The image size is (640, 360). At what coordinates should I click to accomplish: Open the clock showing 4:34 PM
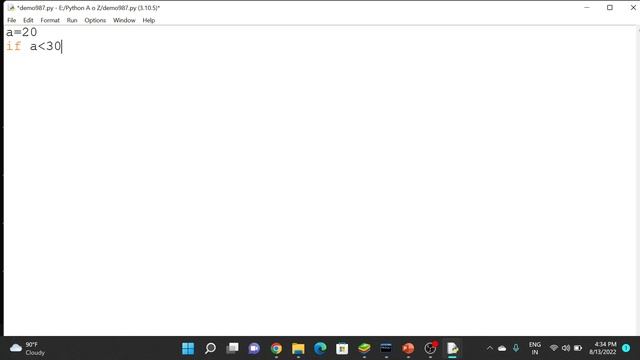[x=603, y=348]
